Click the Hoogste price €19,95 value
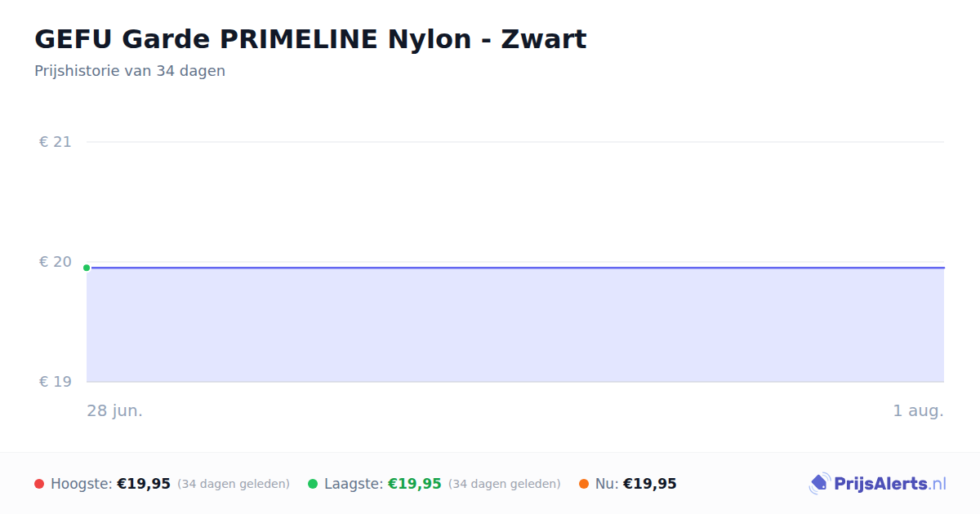The height and width of the screenshot is (514, 980). 144,484
